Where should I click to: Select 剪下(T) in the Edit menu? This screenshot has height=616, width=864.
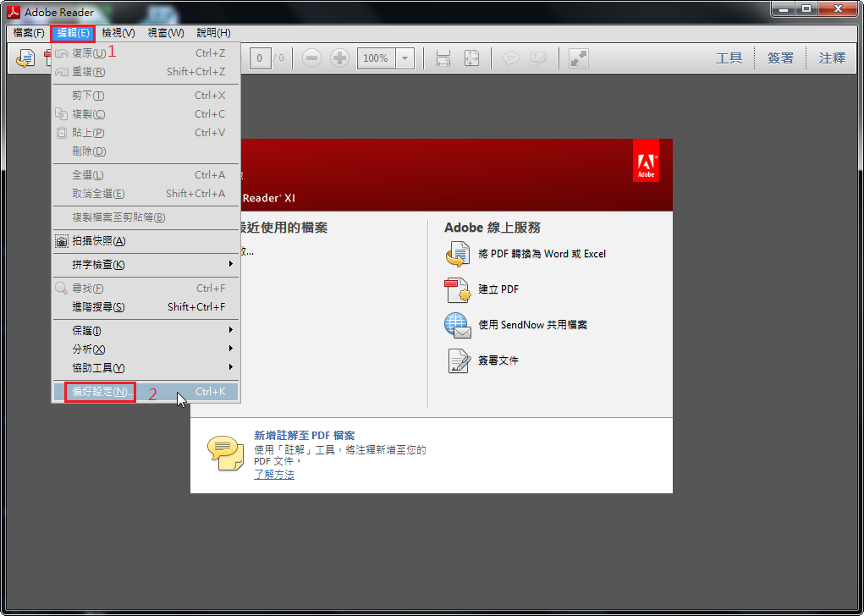146,96
